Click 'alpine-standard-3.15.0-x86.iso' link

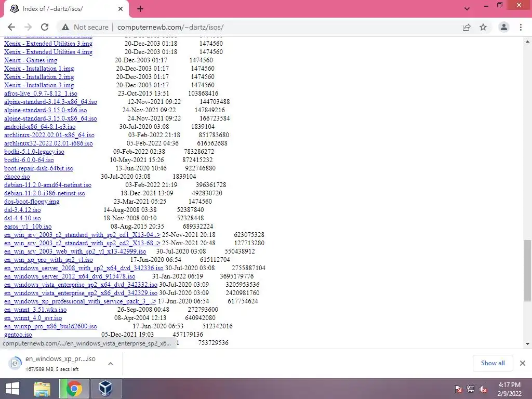(46, 110)
